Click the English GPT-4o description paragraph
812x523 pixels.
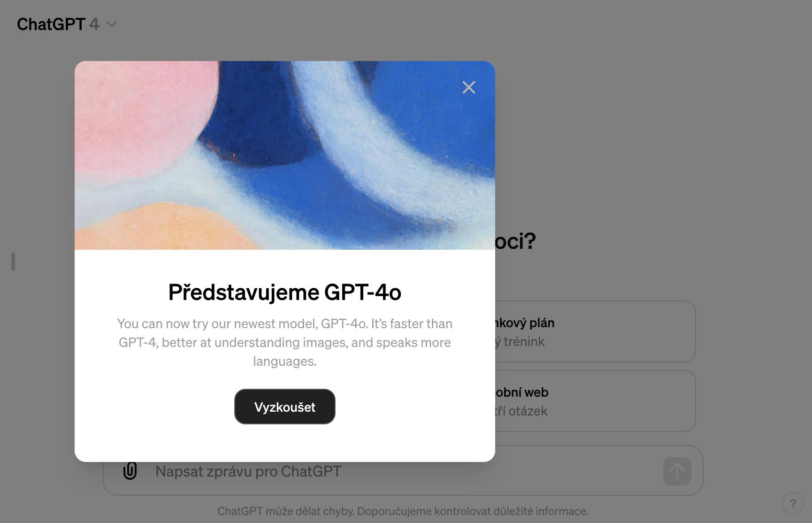point(285,342)
